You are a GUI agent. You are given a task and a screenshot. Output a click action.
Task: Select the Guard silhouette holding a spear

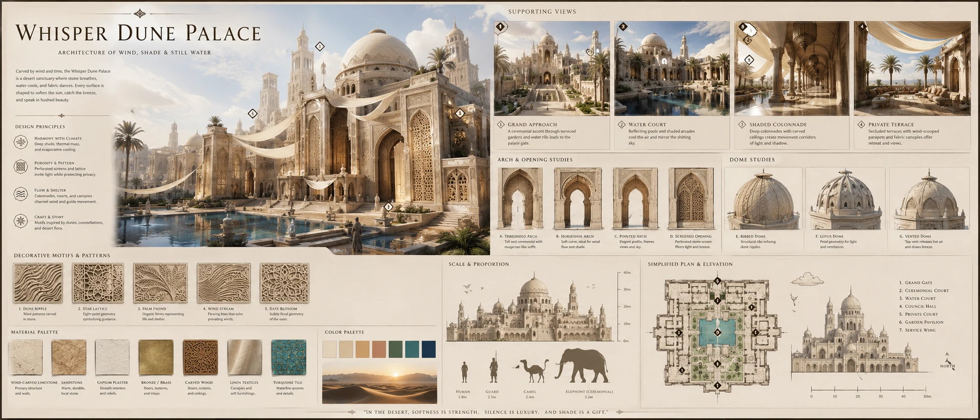493,368
